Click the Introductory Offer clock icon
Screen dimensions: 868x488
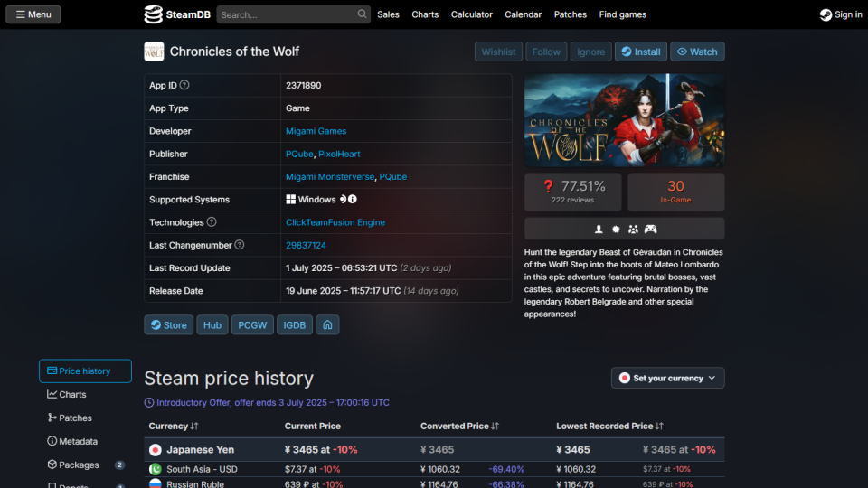[x=149, y=403]
